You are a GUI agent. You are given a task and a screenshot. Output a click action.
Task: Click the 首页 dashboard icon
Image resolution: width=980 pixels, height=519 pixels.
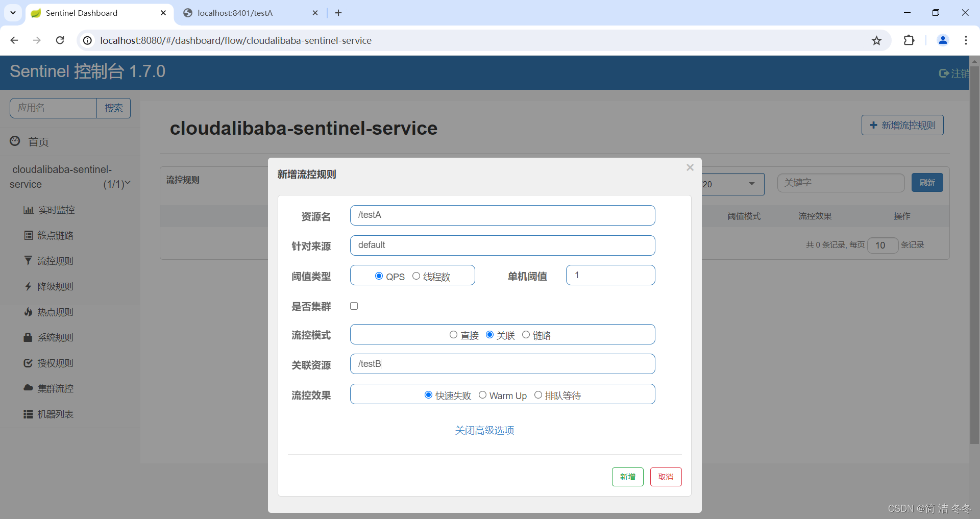(15, 141)
